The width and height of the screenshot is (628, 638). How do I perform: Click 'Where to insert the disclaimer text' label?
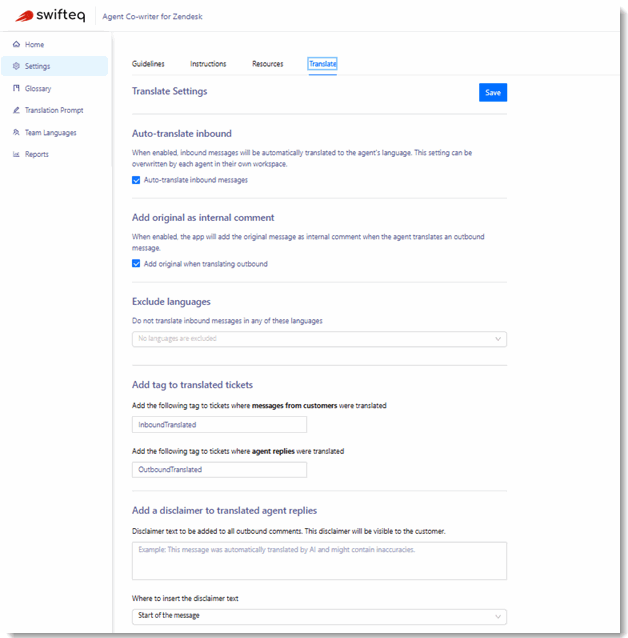185,599
